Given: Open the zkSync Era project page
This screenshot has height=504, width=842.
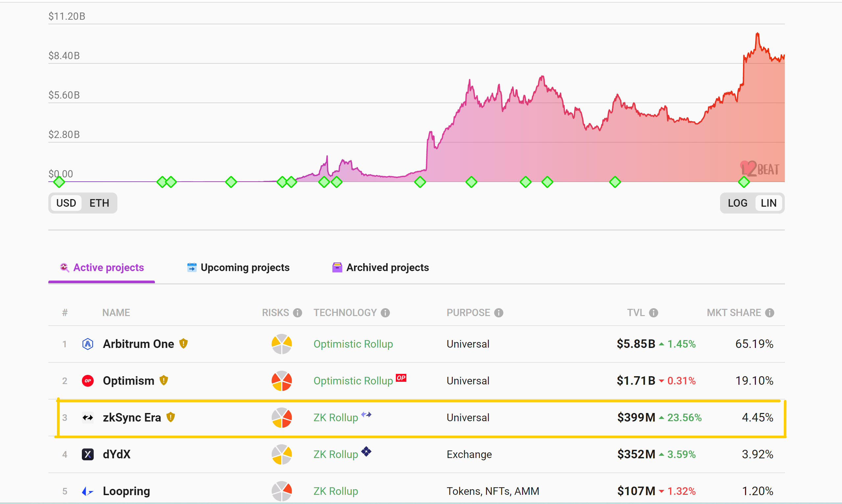Looking at the screenshot, I should 132,418.
